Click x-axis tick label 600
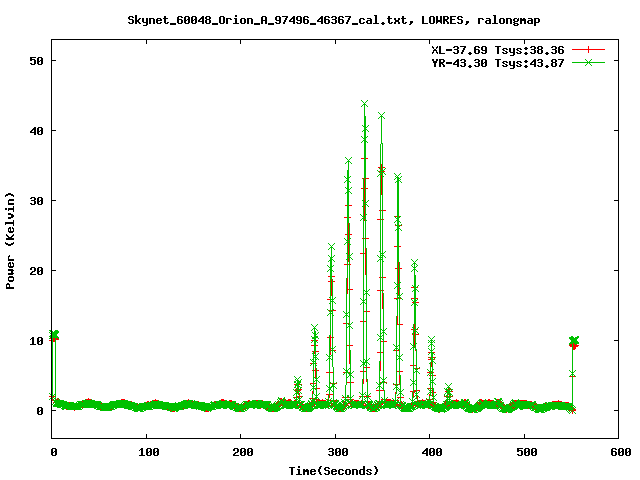The image size is (640, 480). tap(621, 452)
